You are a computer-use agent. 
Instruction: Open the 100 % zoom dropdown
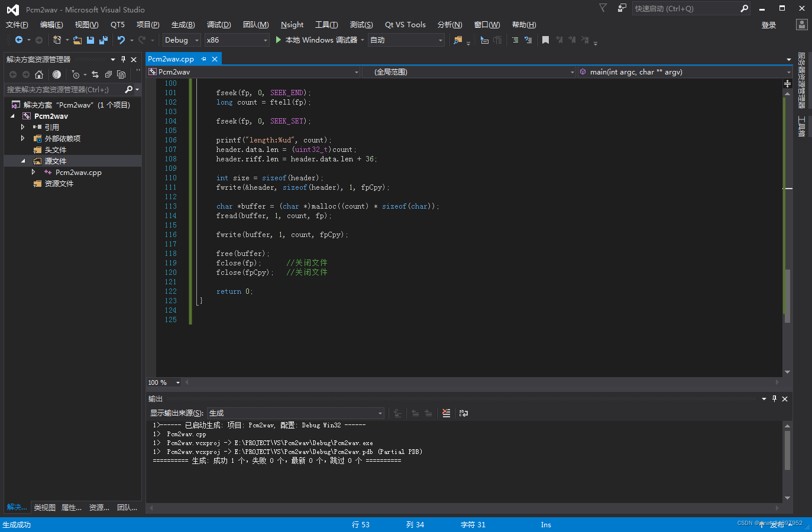pyautogui.click(x=164, y=382)
